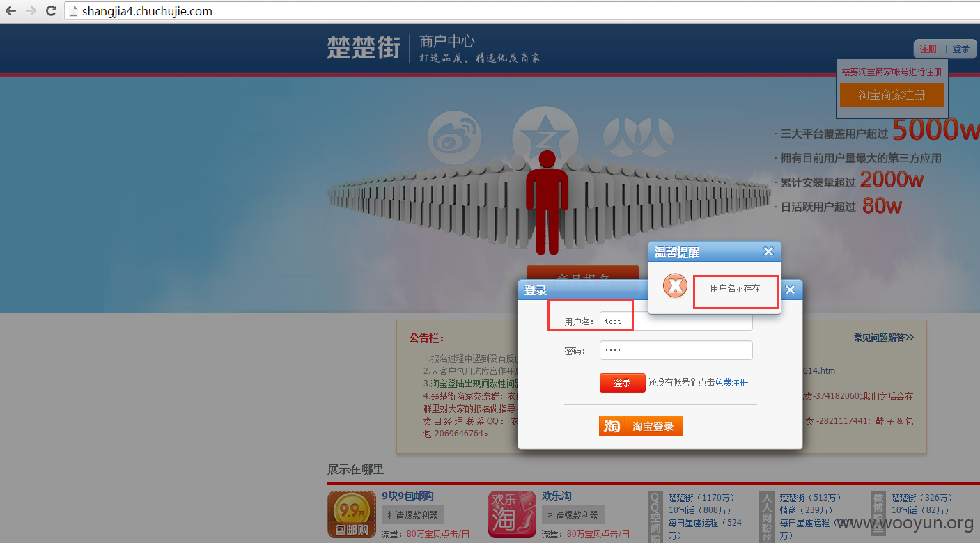Viewport: 980px width, 543px height.
Task: Click the browser back arrow
Action: pyautogui.click(x=11, y=11)
